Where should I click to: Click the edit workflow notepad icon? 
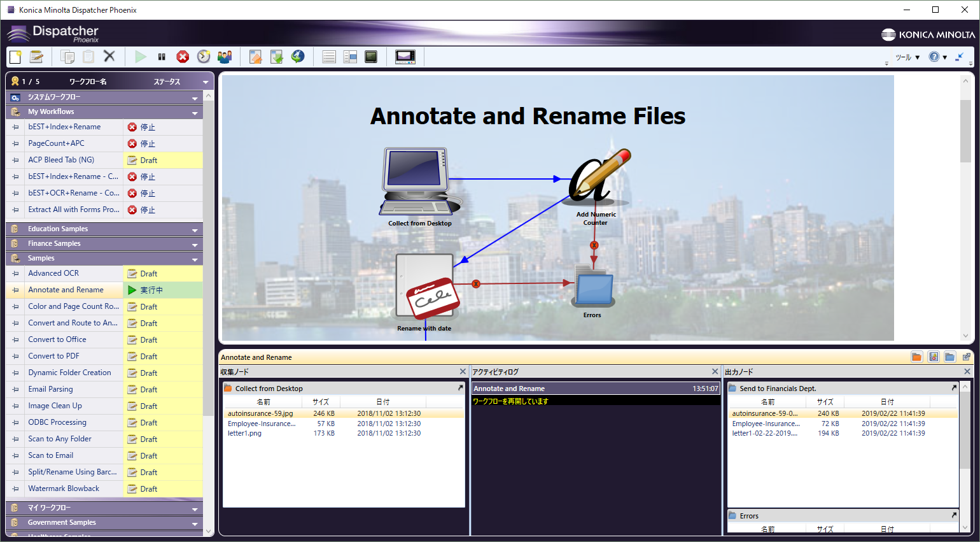coord(37,57)
